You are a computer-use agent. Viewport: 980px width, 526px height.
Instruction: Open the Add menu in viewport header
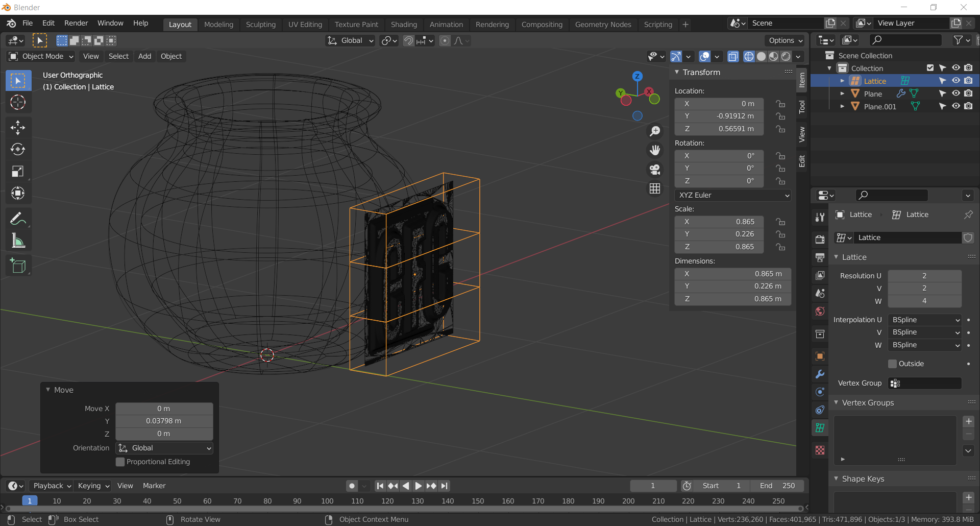pyautogui.click(x=144, y=56)
